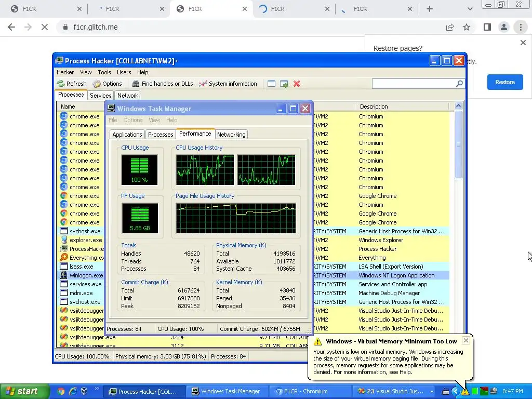Screen dimensions: 532x399
Task: Switch to Process Hacker taskbar button
Action: [144, 392]
